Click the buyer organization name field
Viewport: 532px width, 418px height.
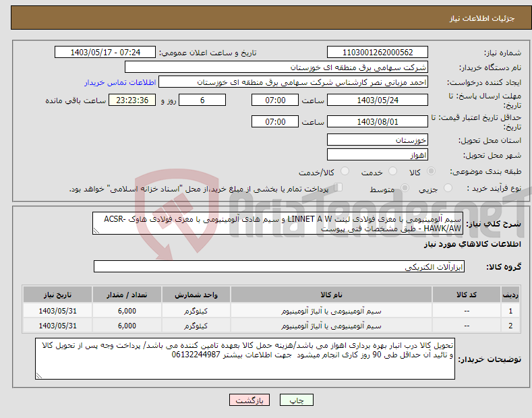276,67
